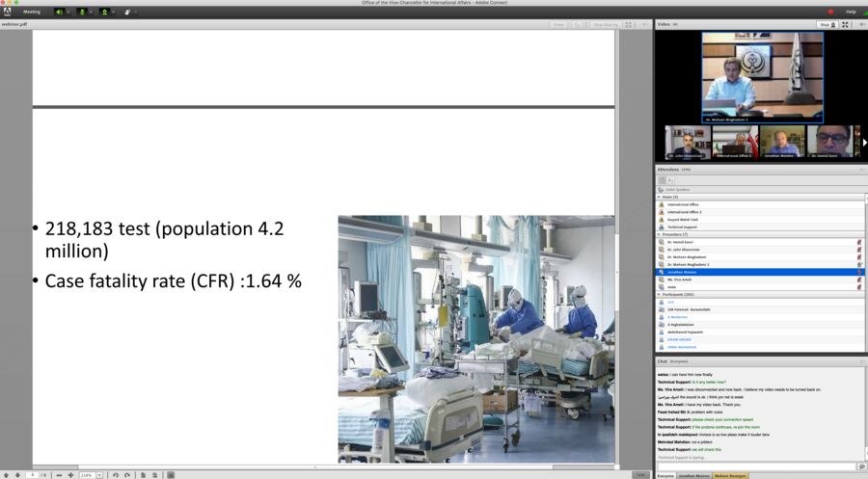The width and height of the screenshot is (868, 479).
Task: Go to previous page arrow
Action: [7, 475]
